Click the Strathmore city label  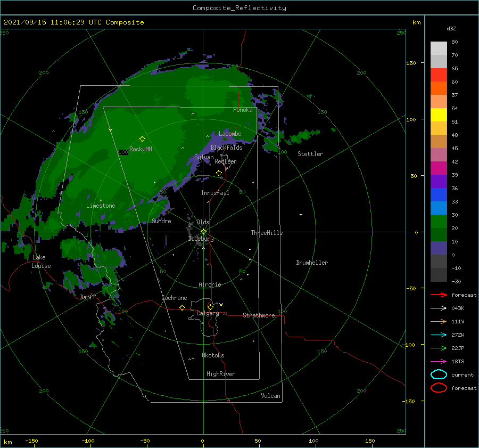coord(259,315)
